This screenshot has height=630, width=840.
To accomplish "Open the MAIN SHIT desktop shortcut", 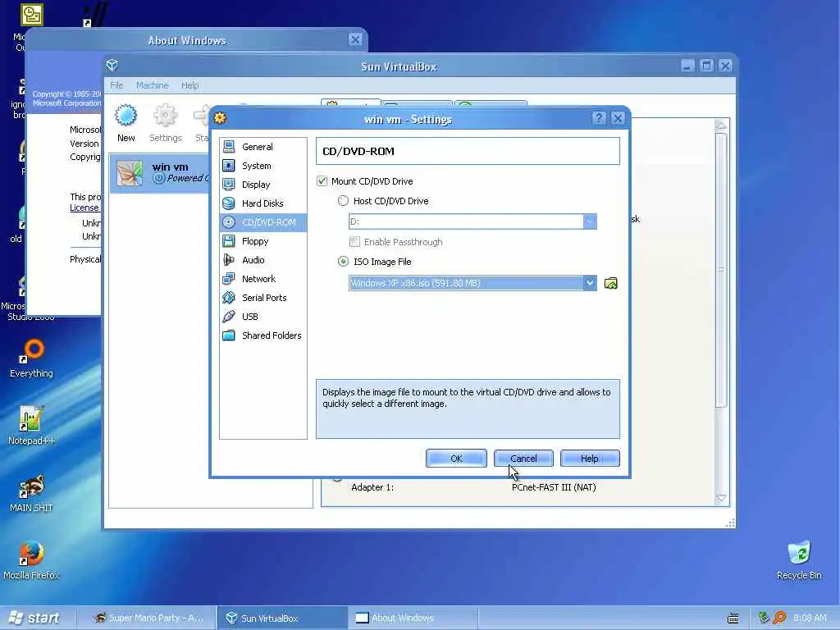I will coord(31,493).
